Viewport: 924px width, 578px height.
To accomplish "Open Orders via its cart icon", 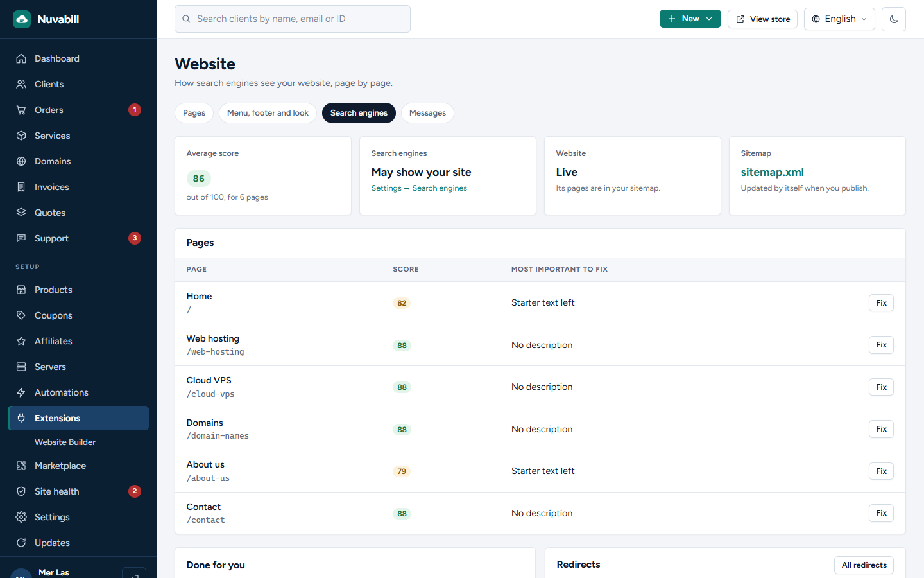I will pos(21,110).
